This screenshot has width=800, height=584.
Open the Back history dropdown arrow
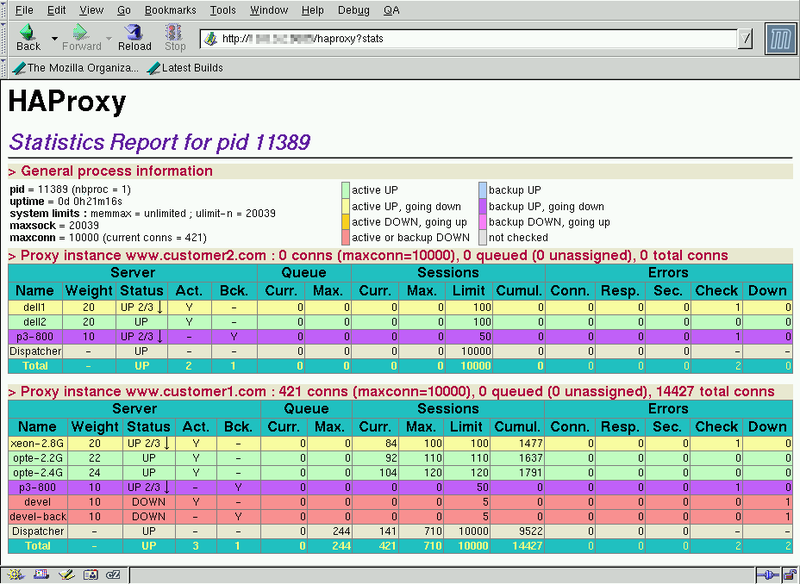pos(54,38)
